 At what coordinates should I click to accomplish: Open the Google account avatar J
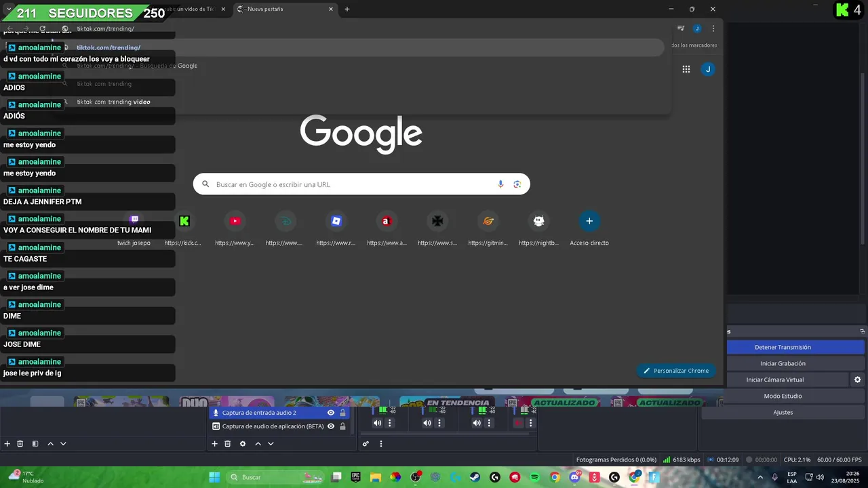[x=708, y=69]
